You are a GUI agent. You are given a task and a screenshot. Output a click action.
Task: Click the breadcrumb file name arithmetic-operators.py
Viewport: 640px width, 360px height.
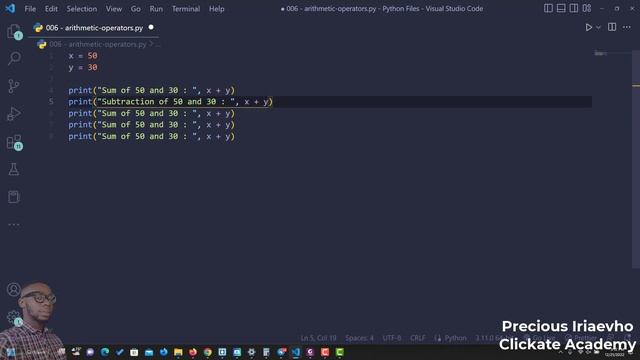(x=98, y=44)
